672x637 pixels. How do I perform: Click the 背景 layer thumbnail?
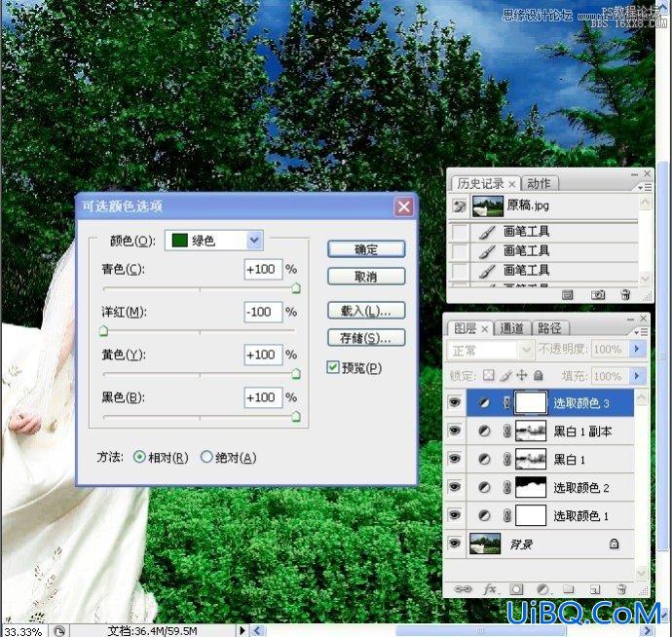(485, 543)
